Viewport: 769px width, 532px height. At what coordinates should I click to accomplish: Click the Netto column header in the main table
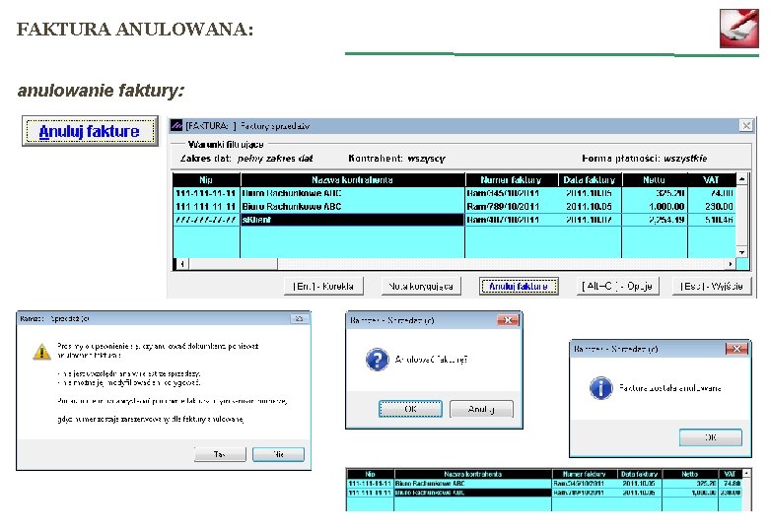[655, 179]
